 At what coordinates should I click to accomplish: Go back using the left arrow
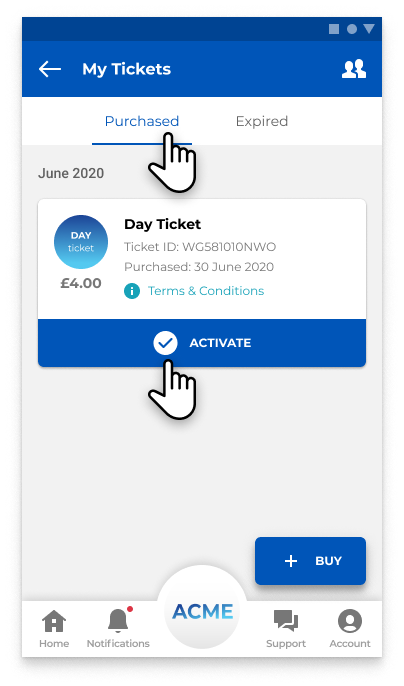[49, 69]
